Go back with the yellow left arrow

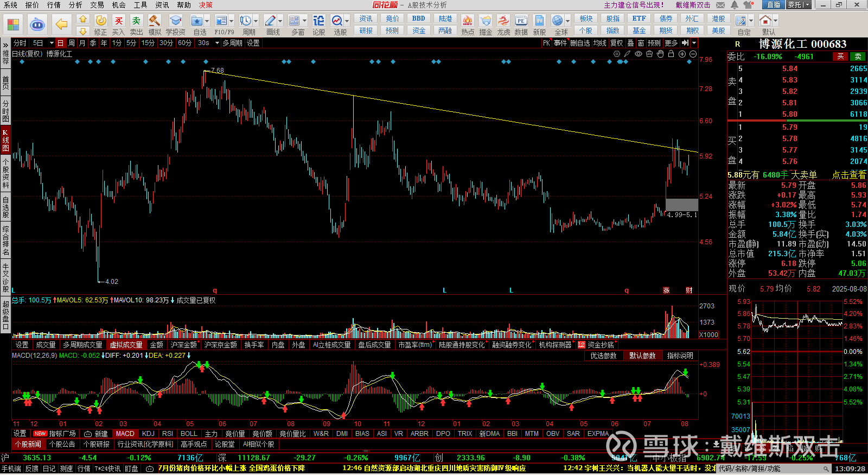pyautogui.click(x=61, y=24)
